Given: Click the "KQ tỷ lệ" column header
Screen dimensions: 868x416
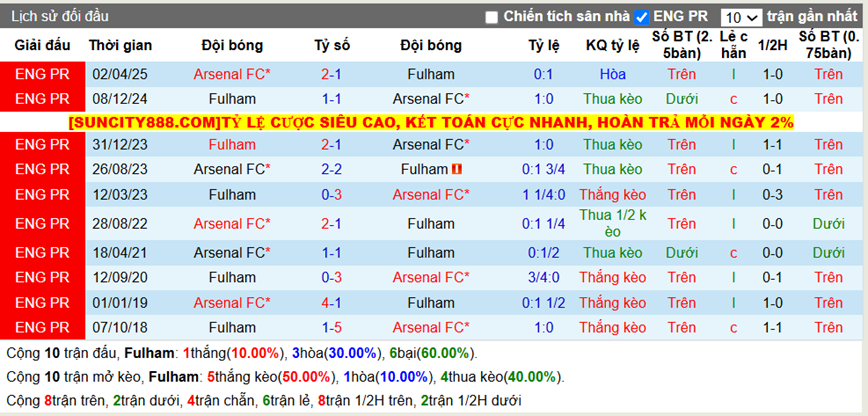Looking at the screenshot, I should (x=612, y=45).
